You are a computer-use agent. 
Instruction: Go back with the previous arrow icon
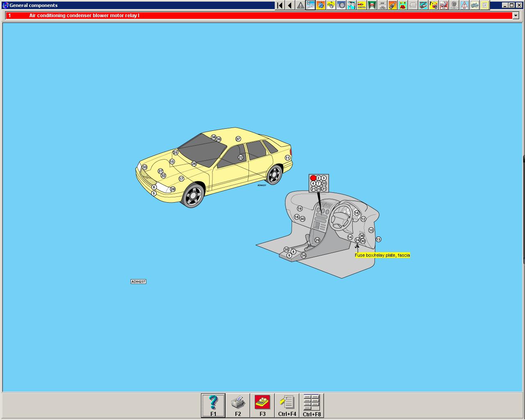[x=290, y=5]
